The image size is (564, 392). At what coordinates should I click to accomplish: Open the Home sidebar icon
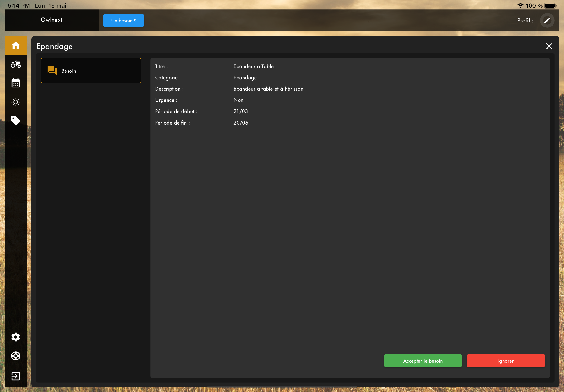pyautogui.click(x=16, y=45)
